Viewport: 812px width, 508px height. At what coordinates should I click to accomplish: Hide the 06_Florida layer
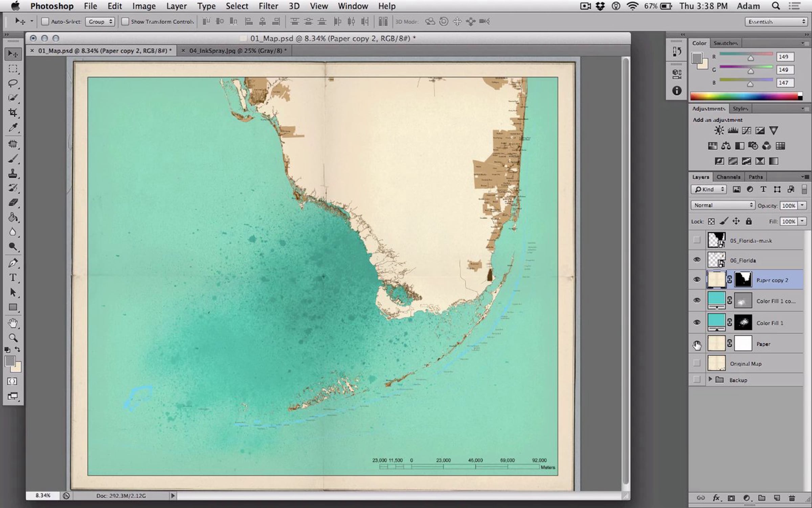[697, 260]
